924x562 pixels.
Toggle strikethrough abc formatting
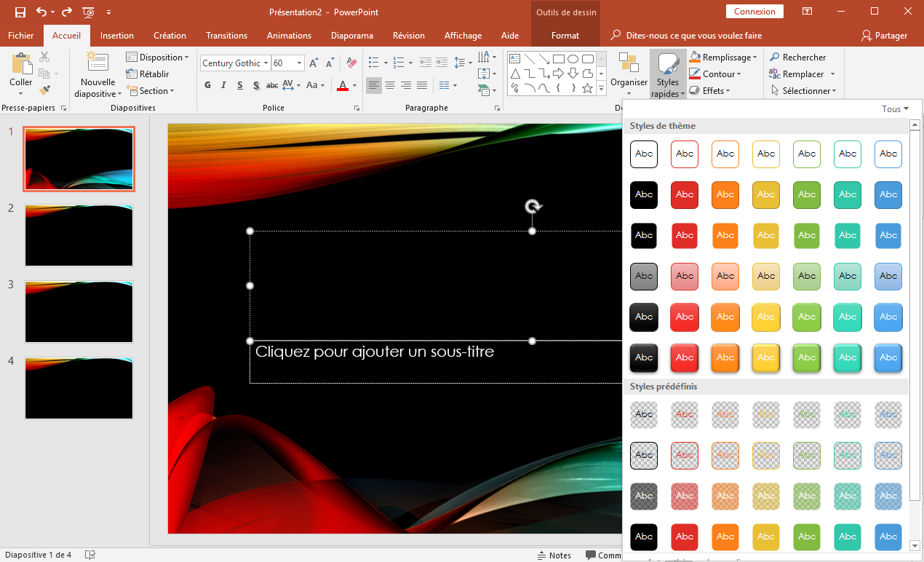272,86
